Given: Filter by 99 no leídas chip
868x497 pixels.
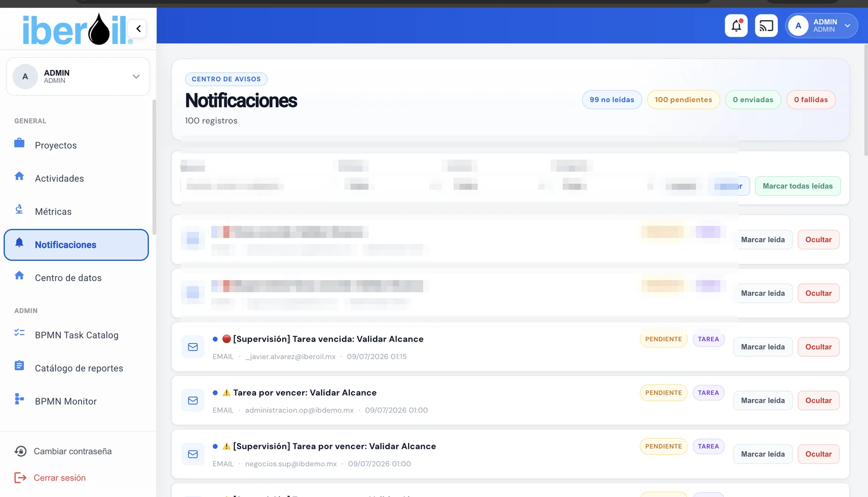Looking at the screenshot, I should (612, 100).
